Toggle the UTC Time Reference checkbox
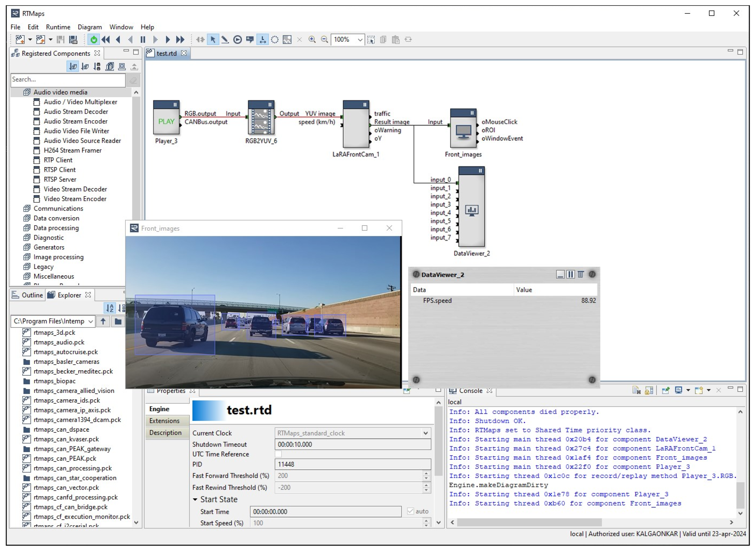The height and width of the screenshot is (552, 756). (x=278, y=454)
